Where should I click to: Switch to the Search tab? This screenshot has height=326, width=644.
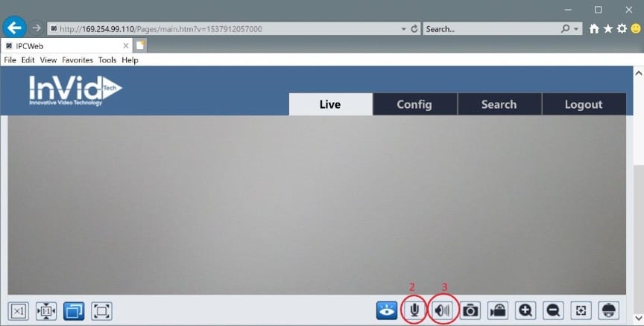coord(499,104)
